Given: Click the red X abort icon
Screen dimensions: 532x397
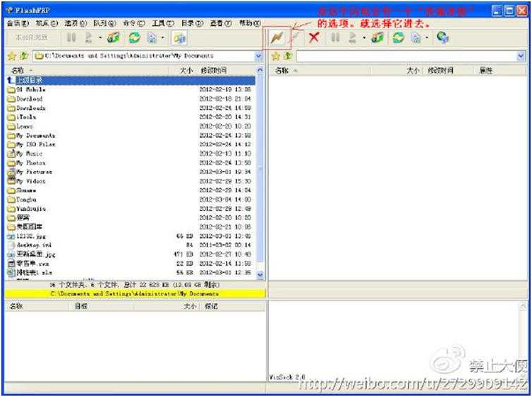Looking at the screenshot, I should point(314,37).
